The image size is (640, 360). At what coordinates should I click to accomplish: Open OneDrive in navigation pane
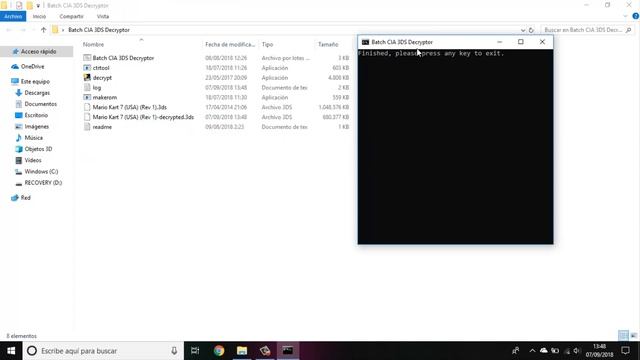[32, 66]
